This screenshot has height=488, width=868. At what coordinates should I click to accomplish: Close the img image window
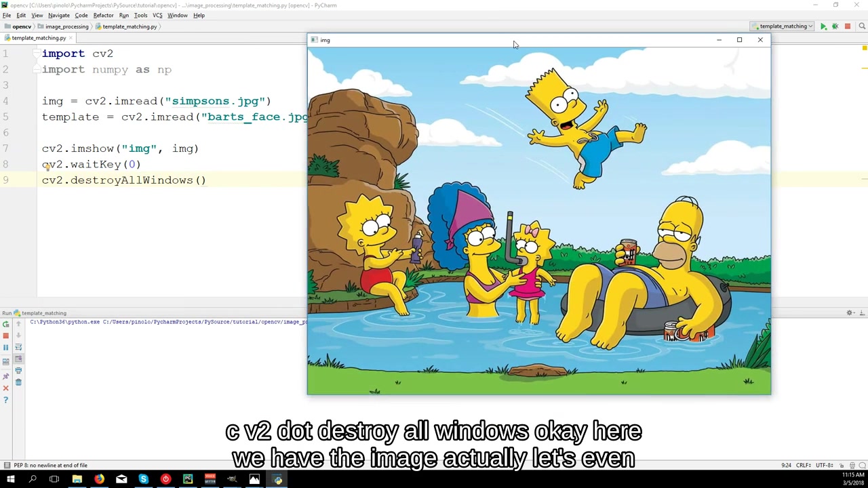click(760, 40)
